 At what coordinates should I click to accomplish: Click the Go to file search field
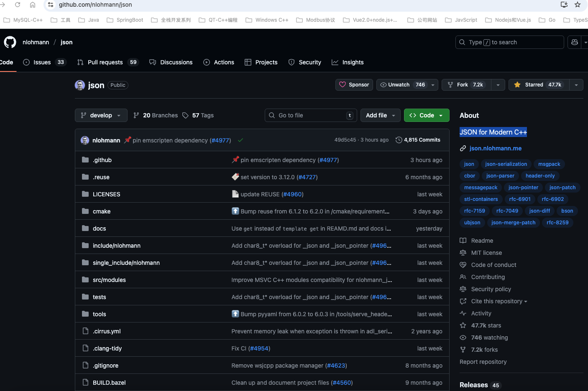(x=311, y=115)
